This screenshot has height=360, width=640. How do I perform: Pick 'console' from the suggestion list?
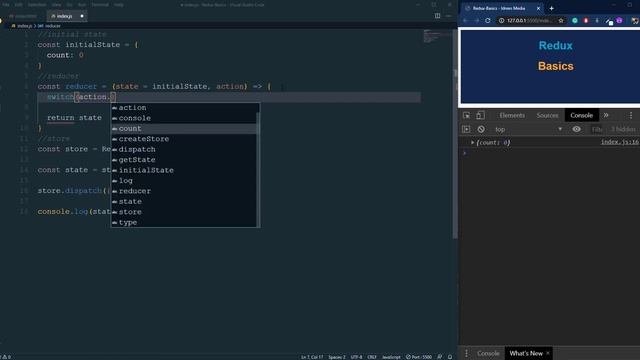tap(184, 118)
